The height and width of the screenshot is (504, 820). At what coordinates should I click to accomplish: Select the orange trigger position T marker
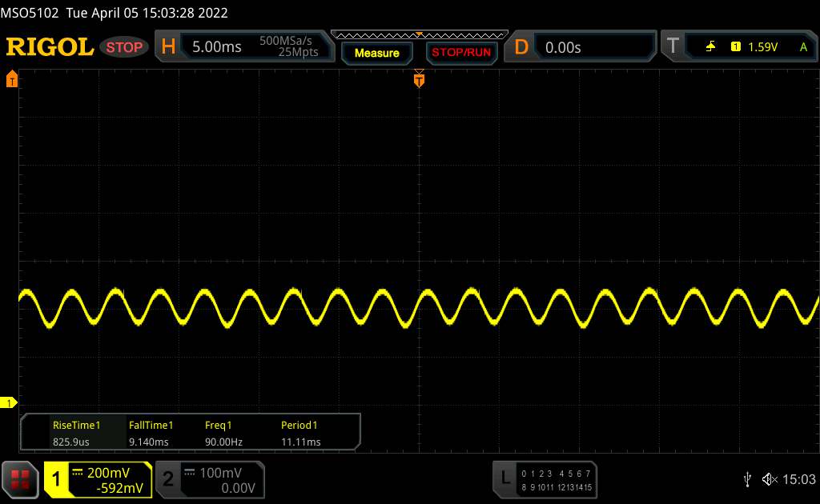coord(419,79)
